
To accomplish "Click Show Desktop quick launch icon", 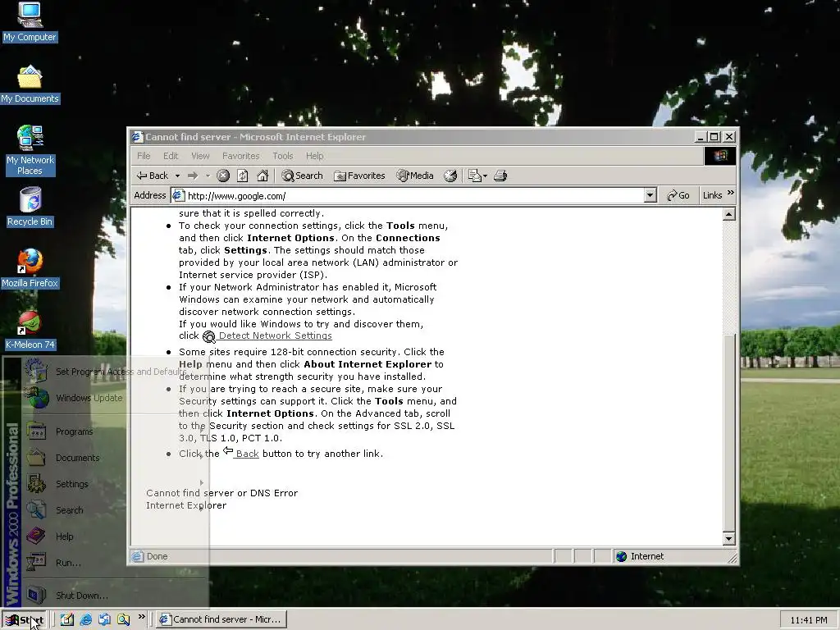I will coord(67,620).
